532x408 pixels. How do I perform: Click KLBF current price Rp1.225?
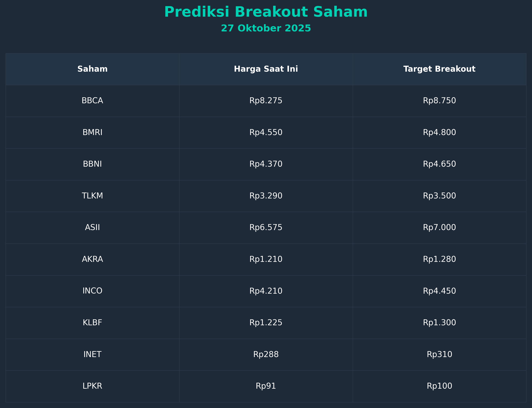click(266, 323)
